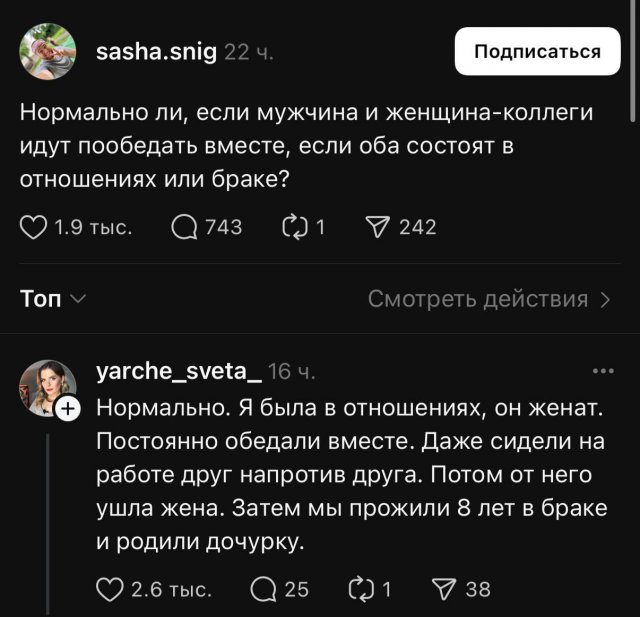640x617 pixels.
Task: Open sasha.snig profile username
Action: point(155,52)
